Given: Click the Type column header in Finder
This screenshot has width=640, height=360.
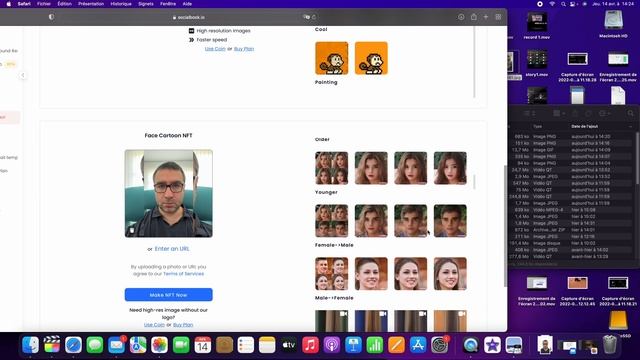Looking at the screenshot, I should pyautogui.click(x=538, y=127).
